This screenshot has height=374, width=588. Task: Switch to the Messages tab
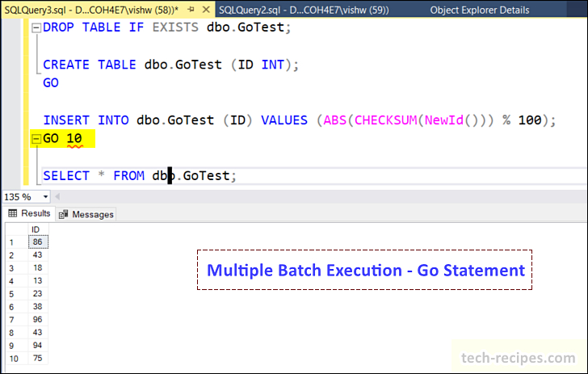click(x=86, y=214)
